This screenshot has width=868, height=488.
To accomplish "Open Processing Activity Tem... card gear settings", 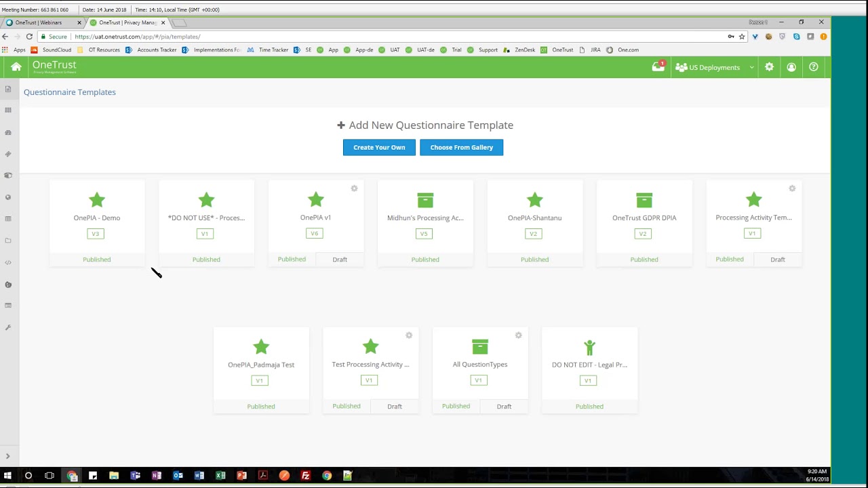I will [x=792, y=188].
